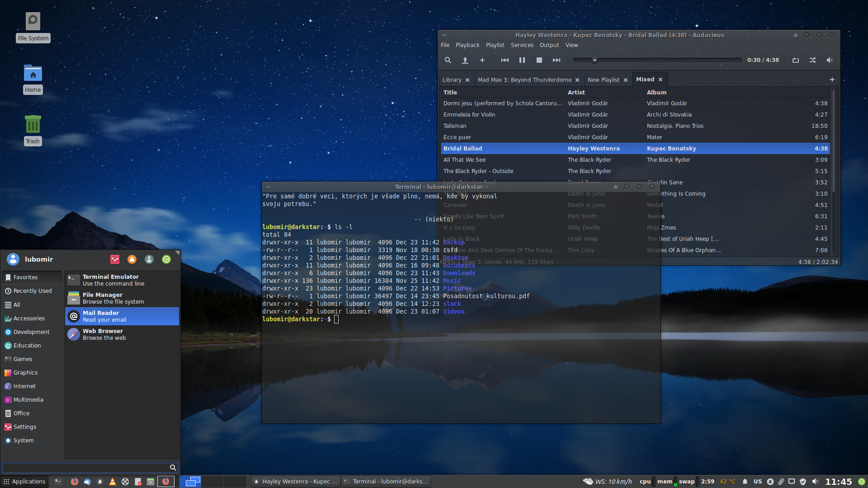Select the Development category

pos(32,332)
